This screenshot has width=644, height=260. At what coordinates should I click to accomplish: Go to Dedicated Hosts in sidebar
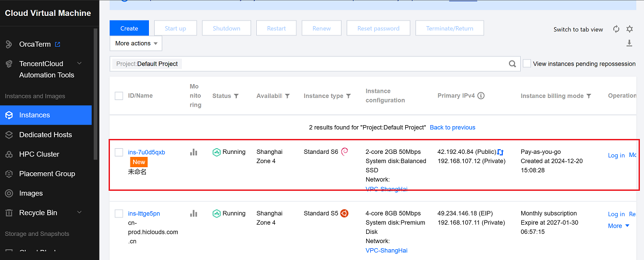click(46, 135)
